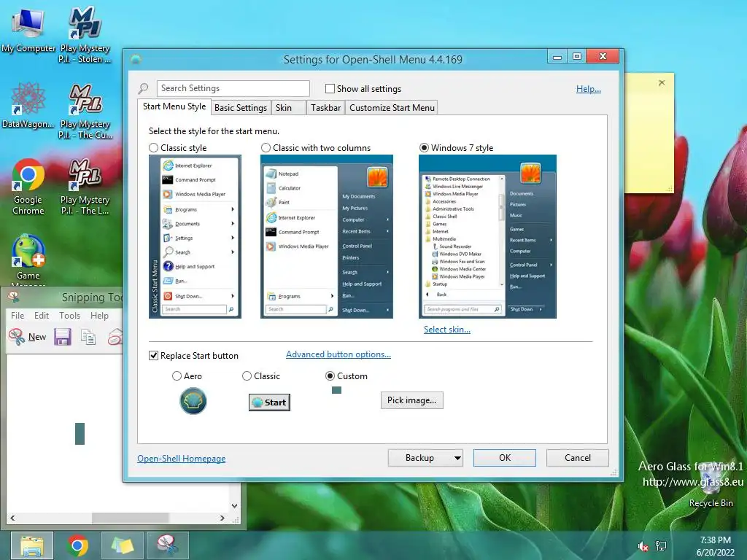747x560 pixels.
Task: Open File menu in Snipping Tool
Action: click(18, 316)
